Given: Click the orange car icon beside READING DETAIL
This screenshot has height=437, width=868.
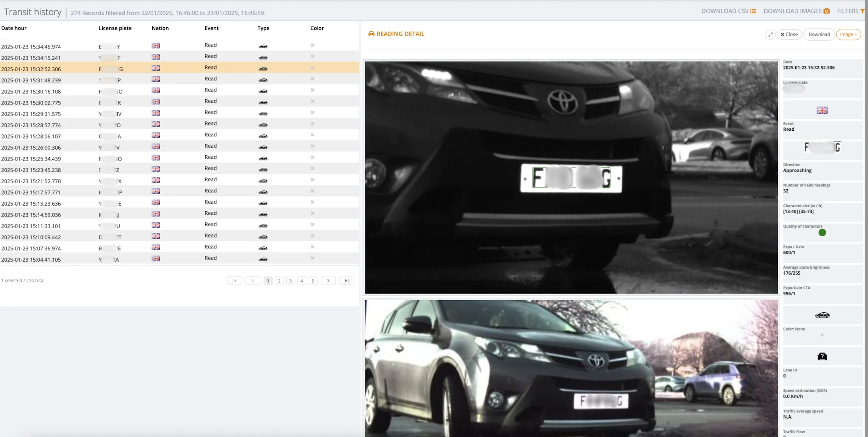Looking at the screenshot, I should (371, 34).
